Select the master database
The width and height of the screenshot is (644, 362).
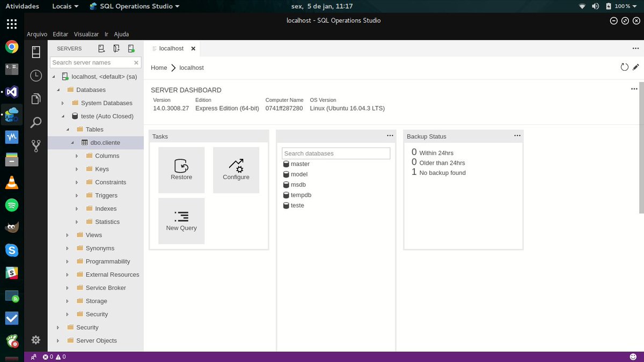(296, 164)
